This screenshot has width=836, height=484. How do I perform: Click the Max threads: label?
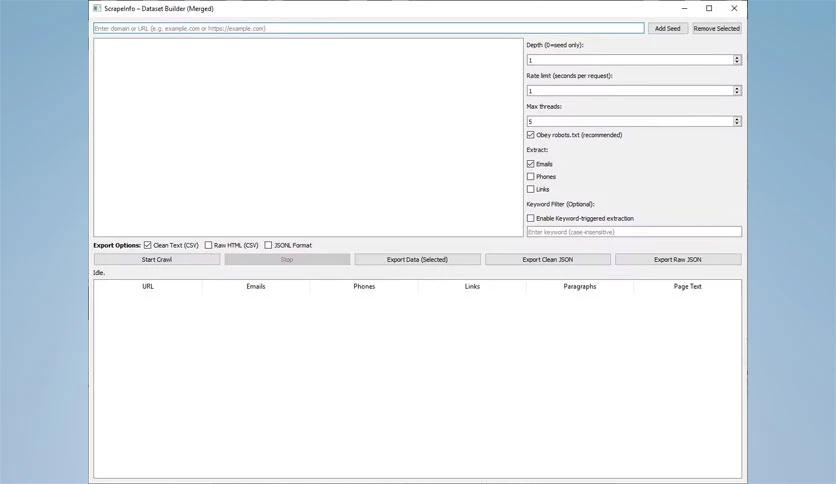544,107
